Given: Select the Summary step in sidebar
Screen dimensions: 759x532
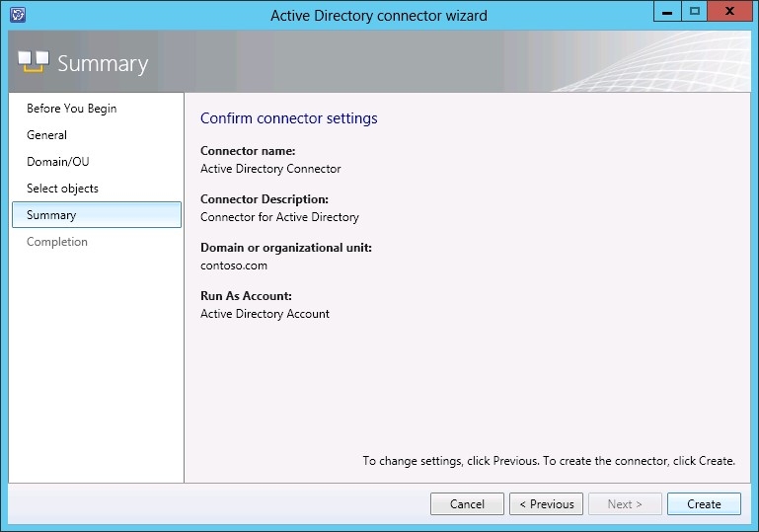Looking at the screenshot, I should click(97, 215).
